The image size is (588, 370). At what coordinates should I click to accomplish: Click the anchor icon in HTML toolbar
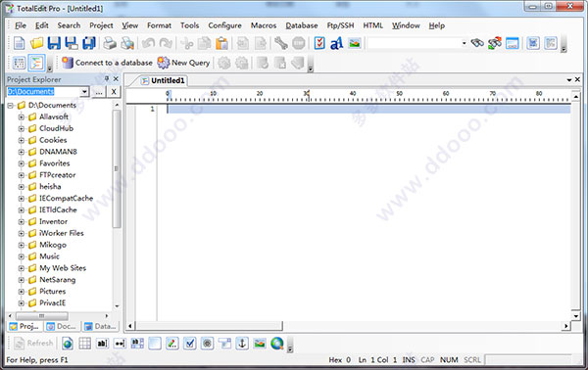click(242, 343)
